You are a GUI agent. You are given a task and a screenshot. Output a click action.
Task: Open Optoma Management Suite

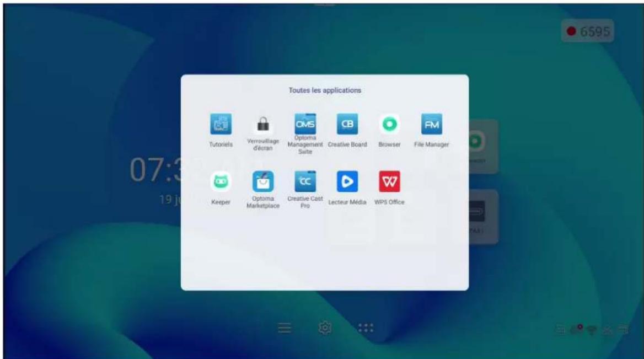point(305,124)
